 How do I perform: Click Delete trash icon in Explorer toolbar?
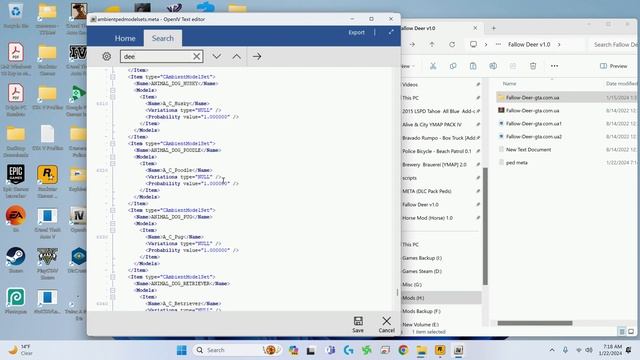533,66
